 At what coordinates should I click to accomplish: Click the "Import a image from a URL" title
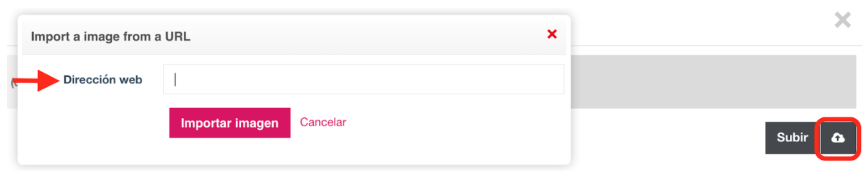[110, 37]
